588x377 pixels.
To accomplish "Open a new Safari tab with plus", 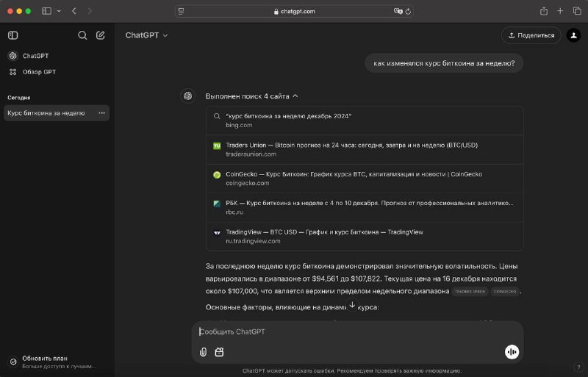I will pyautogui.click(x=560, y=11).
